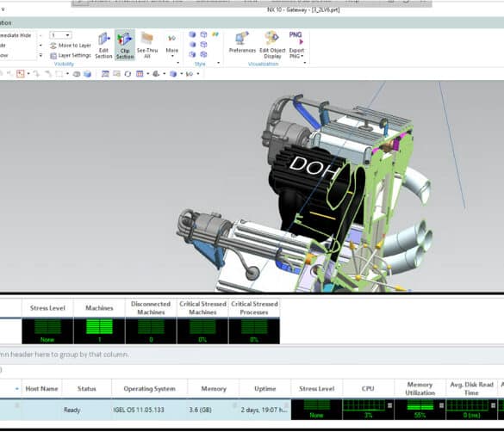This screenshot has width=504, height=432.
Task: Sort by the Operating System column header
Action: coord(149,389)
